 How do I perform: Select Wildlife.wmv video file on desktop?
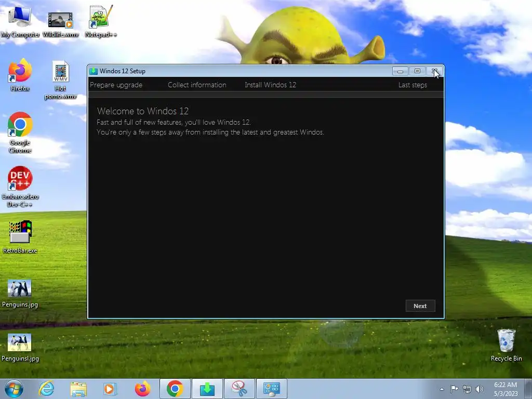tap(60, 24)
